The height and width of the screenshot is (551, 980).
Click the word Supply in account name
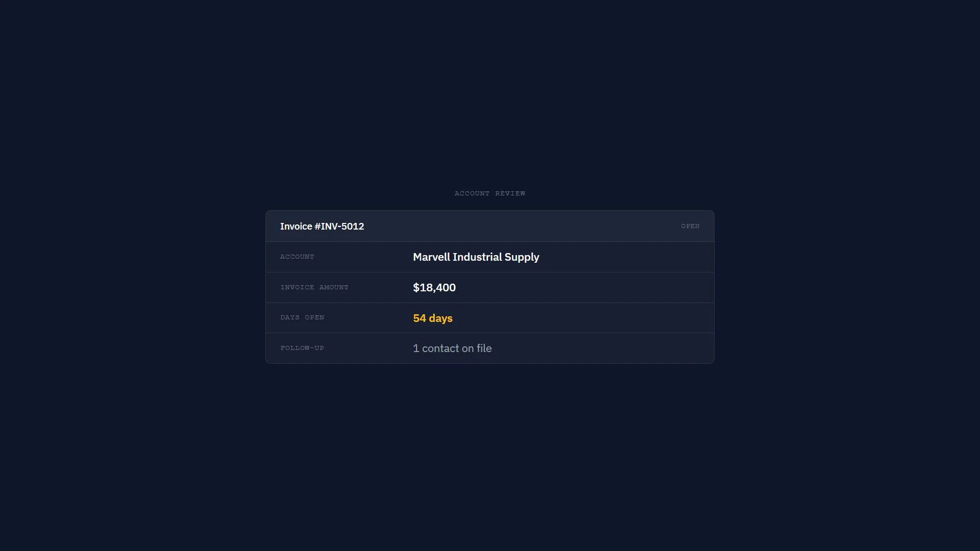522,257
